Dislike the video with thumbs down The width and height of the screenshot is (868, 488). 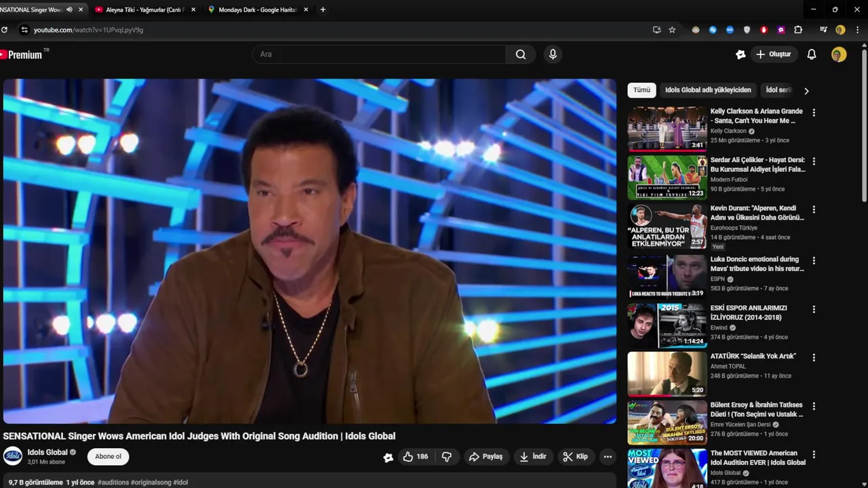click(x=447, y=457)
